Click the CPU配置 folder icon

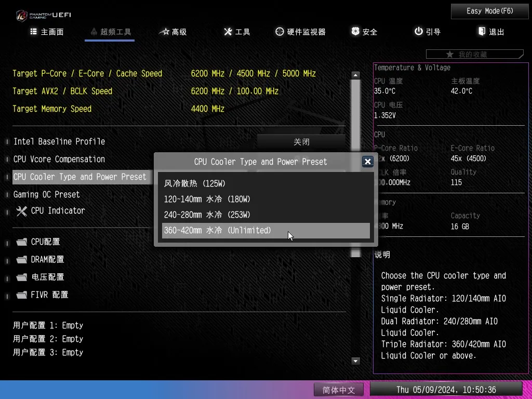click(x=22, y=242)
